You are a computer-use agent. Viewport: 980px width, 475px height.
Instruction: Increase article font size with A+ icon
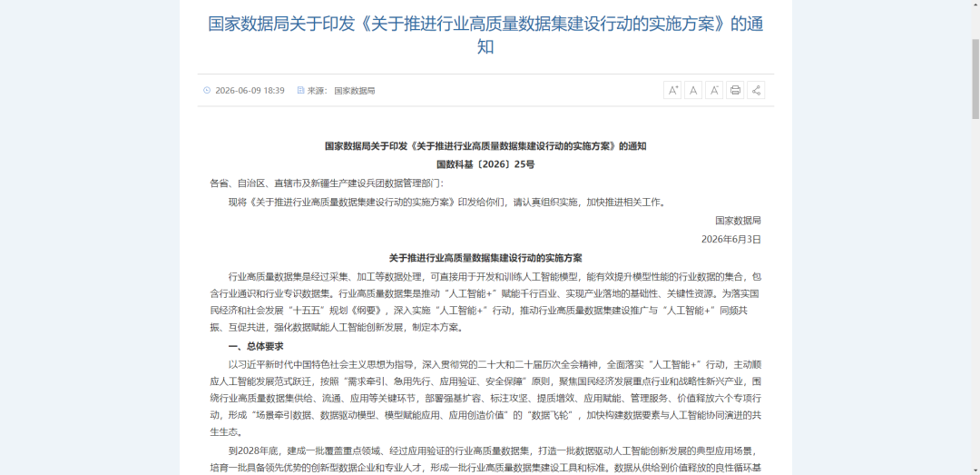672,90
